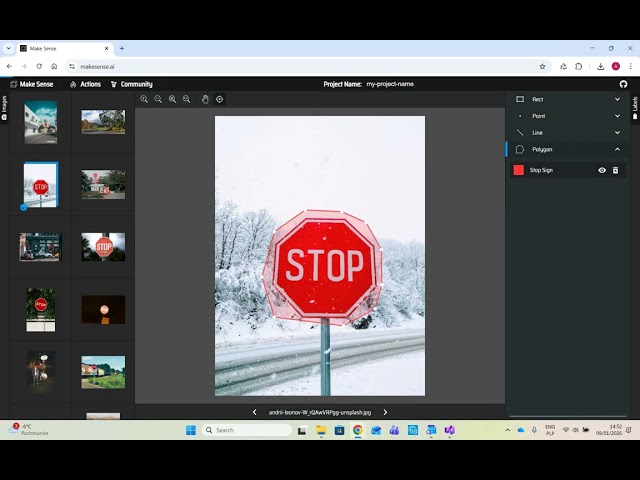Open the browser extensions puzzle icon

click(x=579, y=66)
